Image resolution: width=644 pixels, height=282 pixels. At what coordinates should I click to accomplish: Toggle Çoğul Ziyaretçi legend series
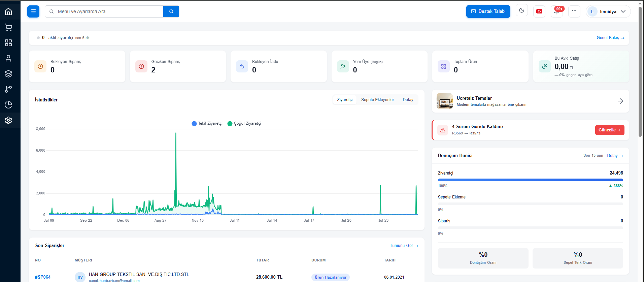244,123
